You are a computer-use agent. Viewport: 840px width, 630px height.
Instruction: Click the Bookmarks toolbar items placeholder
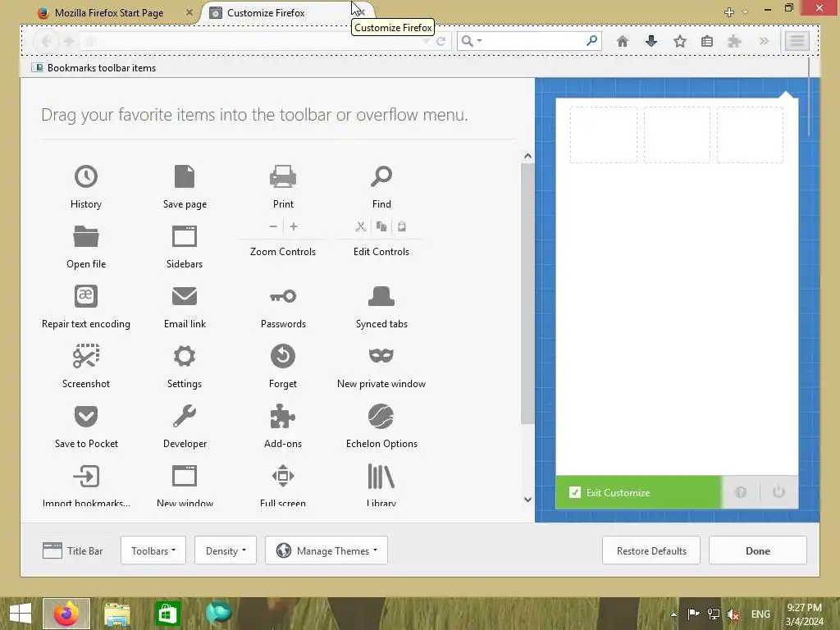click(x=94, y=68)
